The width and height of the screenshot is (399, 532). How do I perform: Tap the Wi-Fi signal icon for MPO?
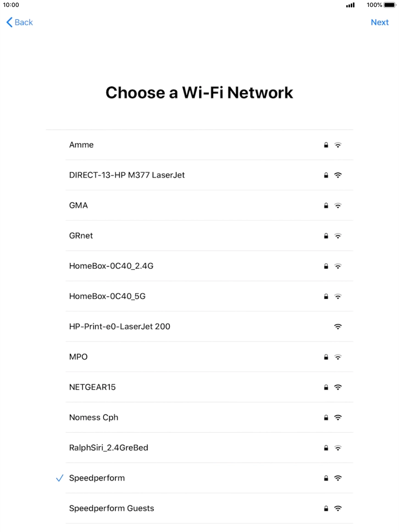coord(338,357)
